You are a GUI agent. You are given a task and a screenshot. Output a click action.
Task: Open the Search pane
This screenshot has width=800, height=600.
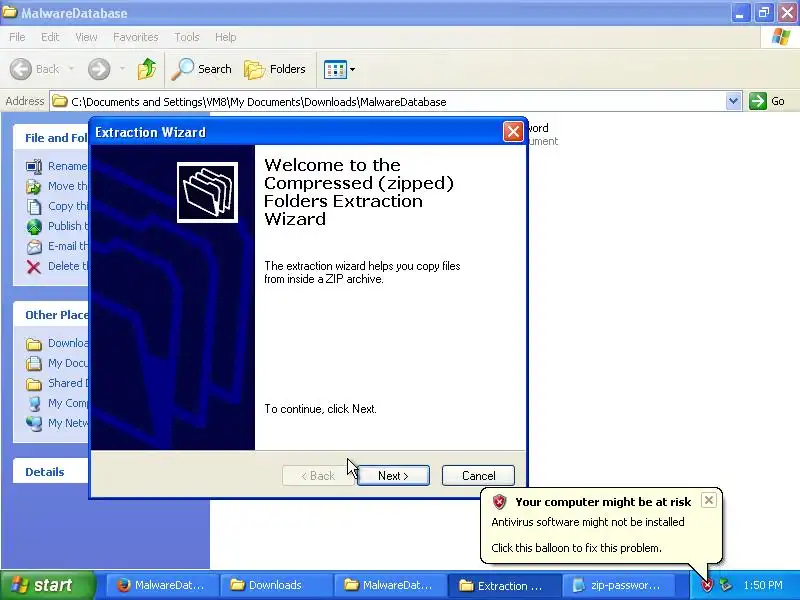[x=202, y=69]
